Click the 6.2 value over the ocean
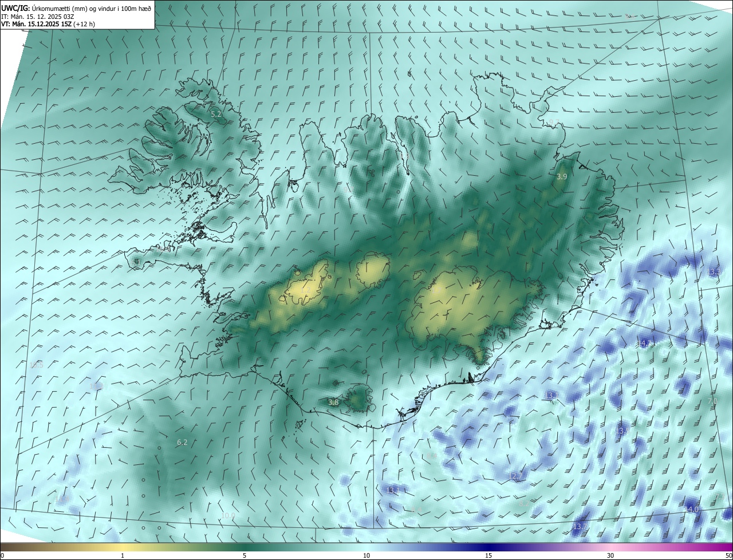The width and height of the screenshot is (733, 560). (x=182, y=442)
